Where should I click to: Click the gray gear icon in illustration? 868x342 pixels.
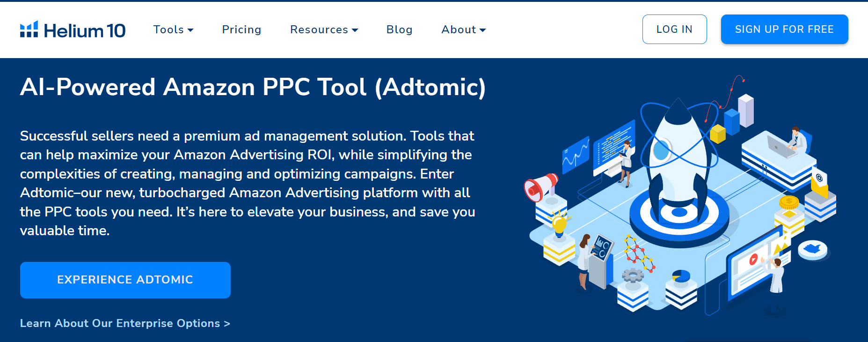(x=633, y=275)
